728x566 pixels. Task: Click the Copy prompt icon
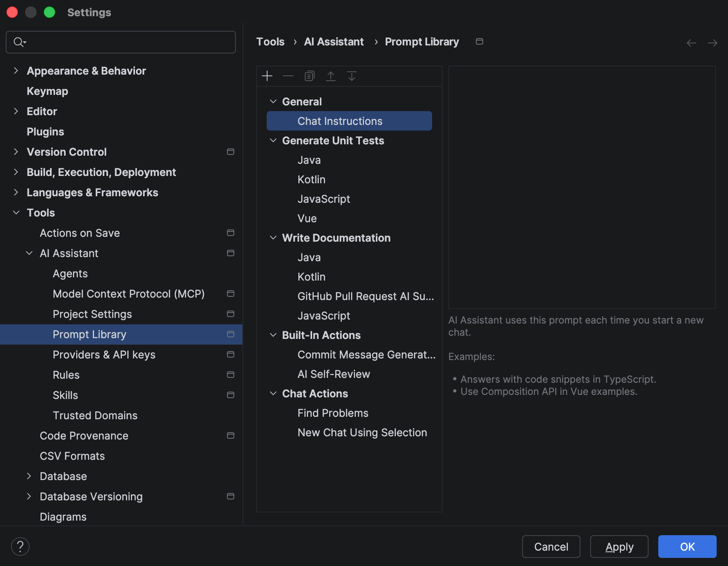pyautogui.click(x=309, y=76)
